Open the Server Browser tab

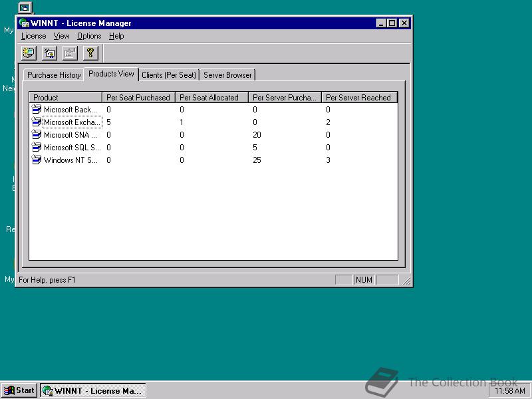coord(227,75)
